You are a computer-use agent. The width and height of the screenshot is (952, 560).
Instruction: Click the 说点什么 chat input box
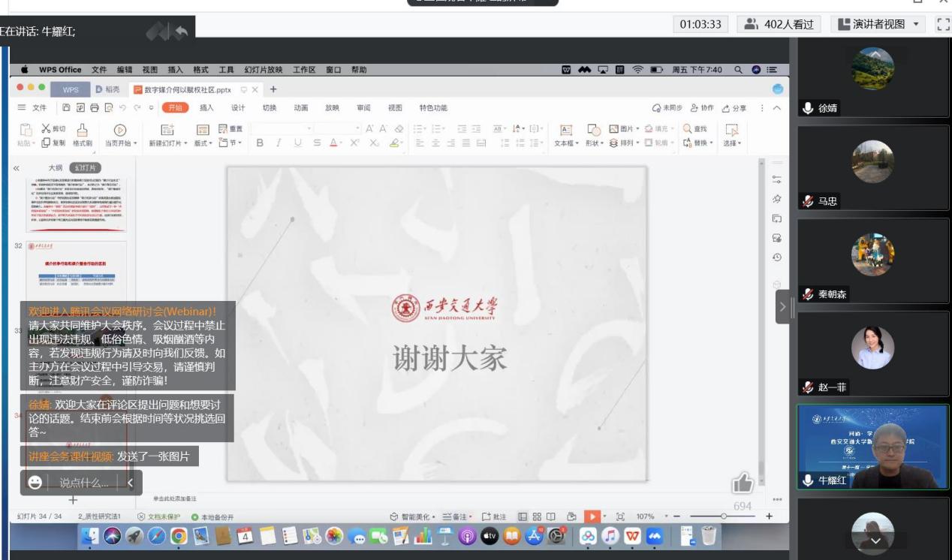tap(83, 483)
